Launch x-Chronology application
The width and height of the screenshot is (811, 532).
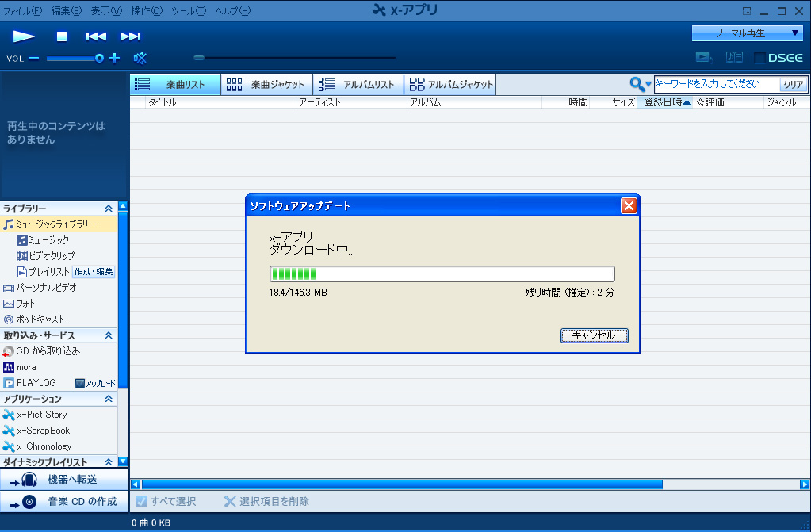[37, 446]
